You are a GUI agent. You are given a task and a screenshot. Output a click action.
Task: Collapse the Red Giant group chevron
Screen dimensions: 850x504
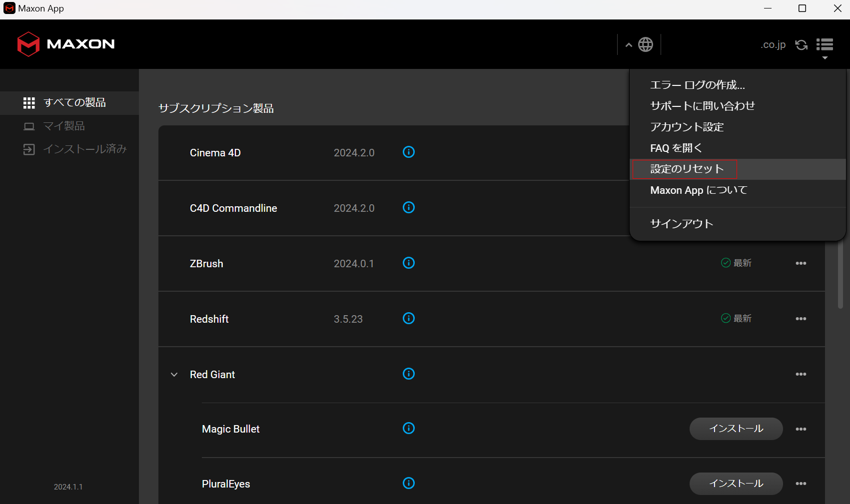pyautogui.click(x=174, y=375)
